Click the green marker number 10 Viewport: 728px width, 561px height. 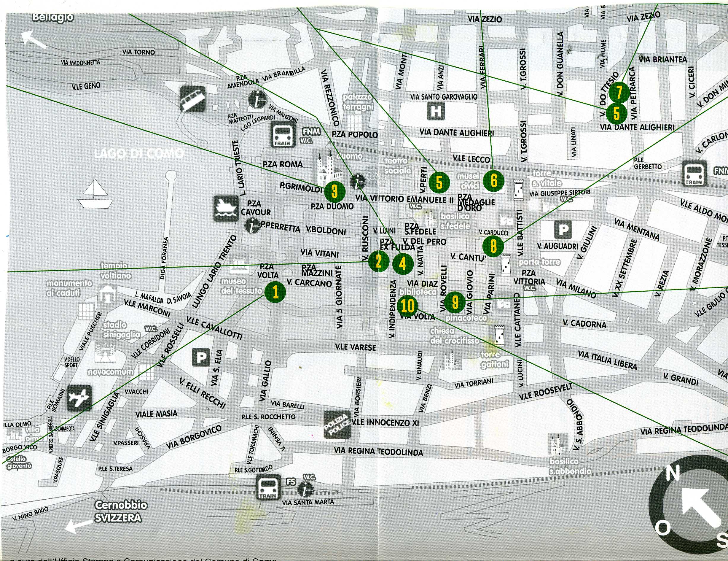(408, 306)
